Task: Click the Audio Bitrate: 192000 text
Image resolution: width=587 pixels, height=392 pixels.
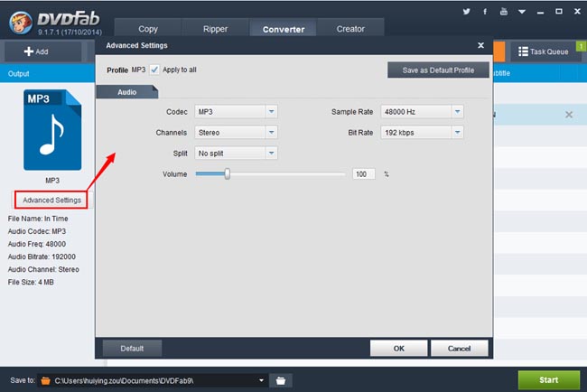Action: coord(42,257)
